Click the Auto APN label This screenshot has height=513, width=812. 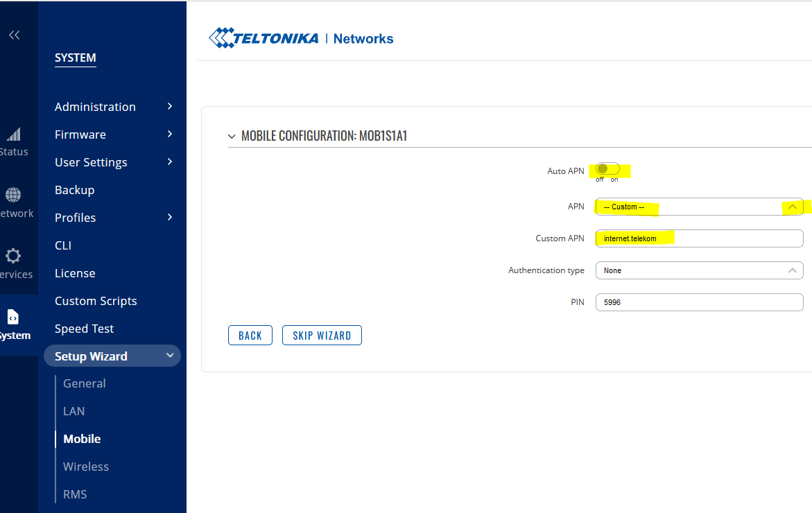tap(566, 171)
